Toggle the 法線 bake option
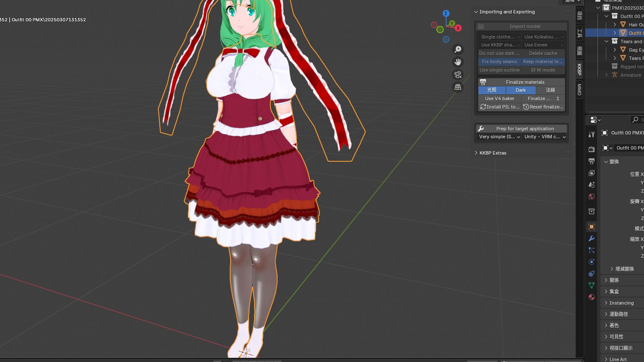 coord(550,90)
